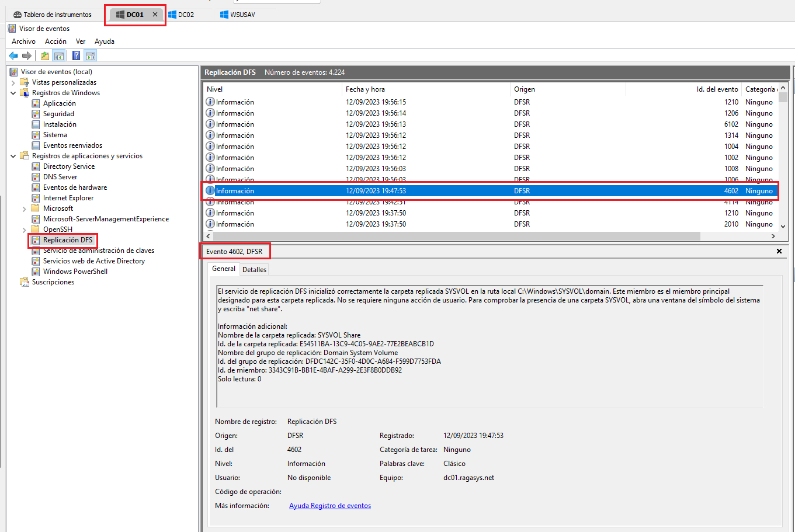Click the blue Help question mark icon

click(76, 56)
